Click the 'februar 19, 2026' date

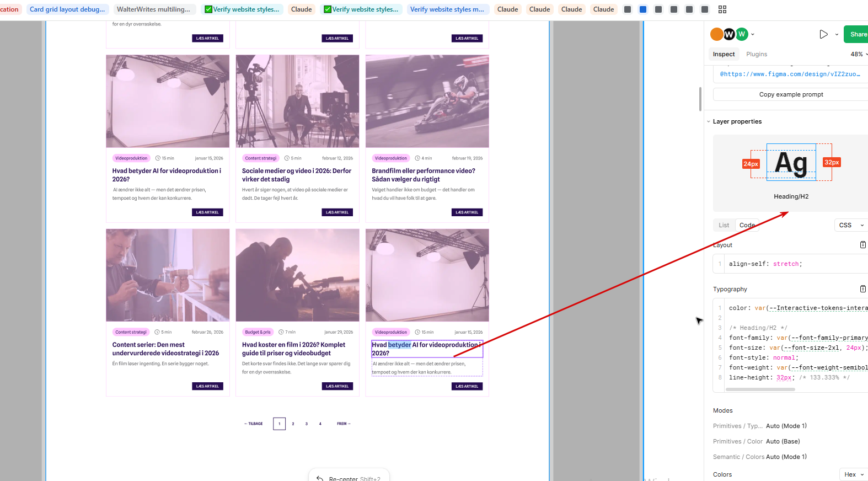pyautogui.click(x=468, y=158)
